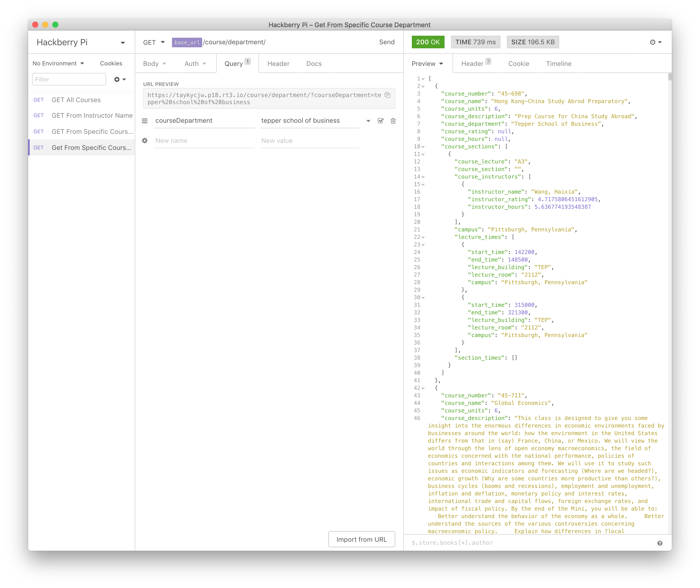Viewport: 700px width, 588px height.
Task: Expand the Hackberry Pi workspace menu
Action: (x=122, y=43)
